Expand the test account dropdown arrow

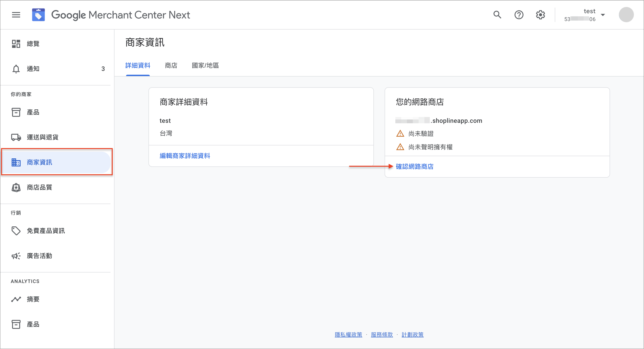(603, 15)
